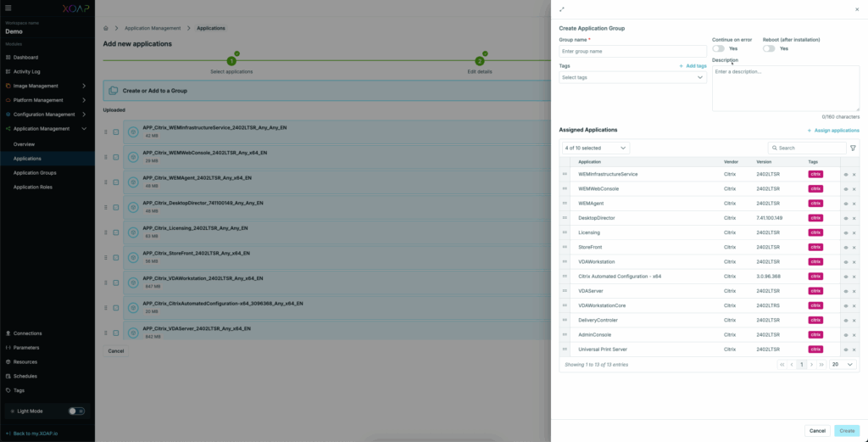Screen dimensions: 868x442
Task: Remove VDAServer row with its x icon
Action: tap(854, 291)
